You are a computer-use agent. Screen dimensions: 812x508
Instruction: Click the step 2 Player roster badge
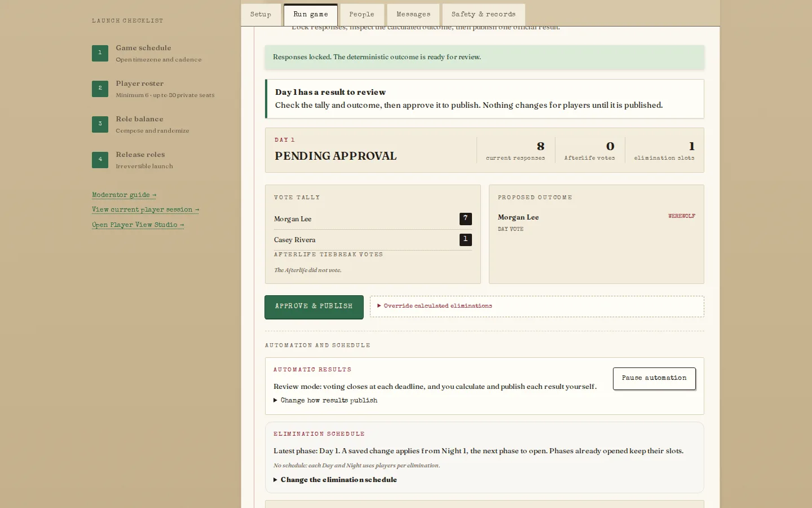(100, 89)
